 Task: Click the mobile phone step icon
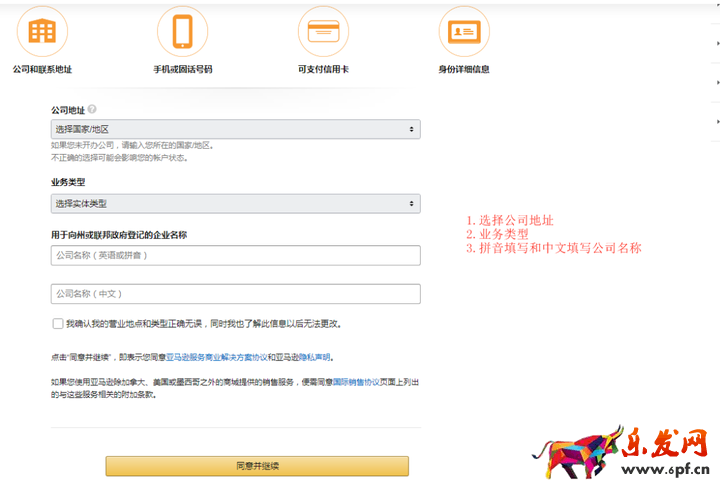tap(182, 31)
